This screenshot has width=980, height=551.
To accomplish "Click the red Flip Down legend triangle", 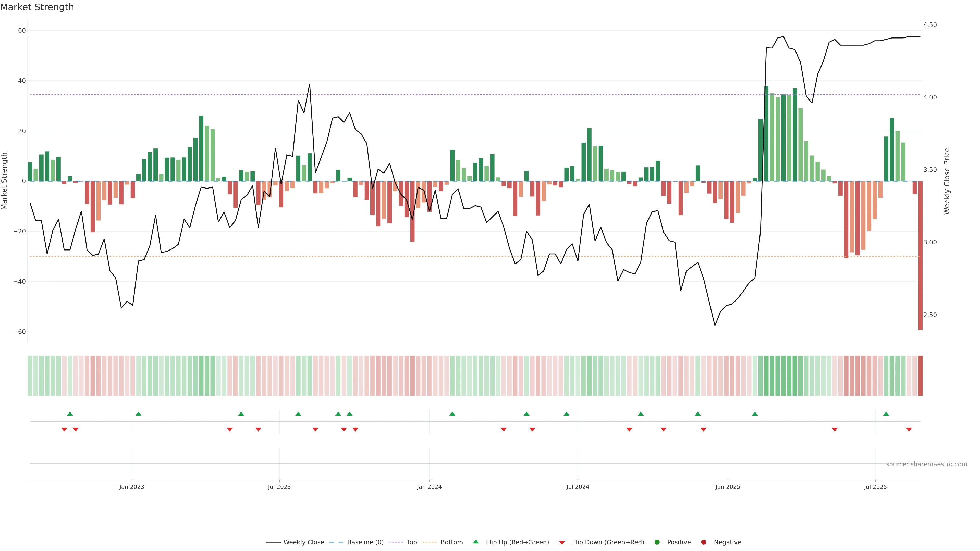I will [562, 542].
